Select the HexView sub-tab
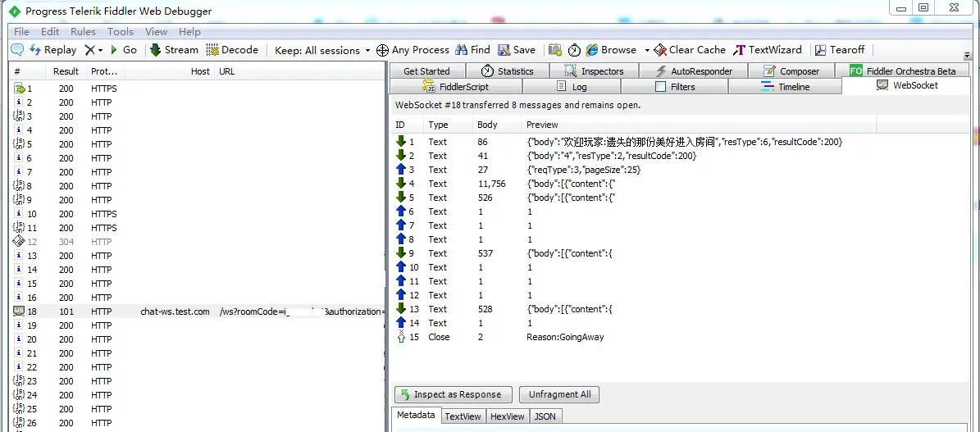Screen dimensions: 980x432 point(508,416)
